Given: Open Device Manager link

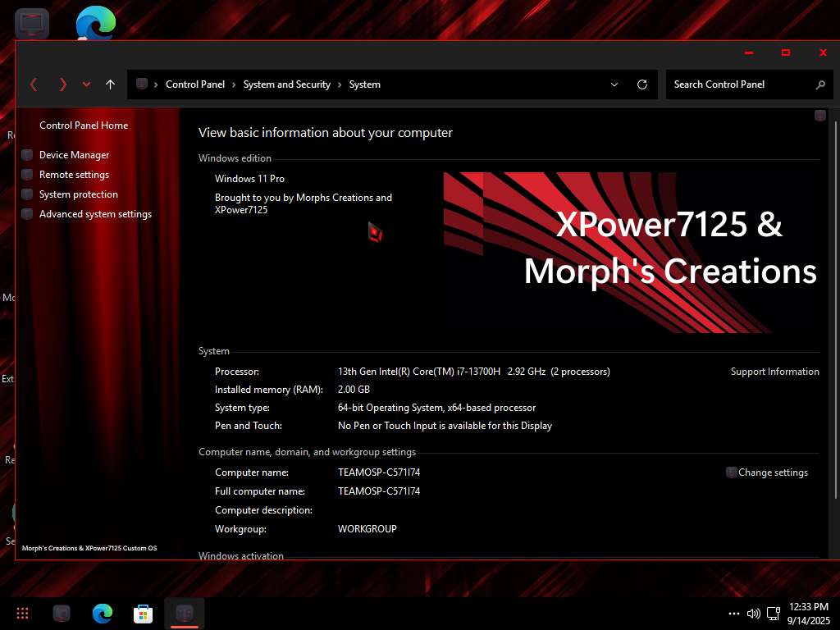Looking at the screenshot, I should click(x=74, y=155).
